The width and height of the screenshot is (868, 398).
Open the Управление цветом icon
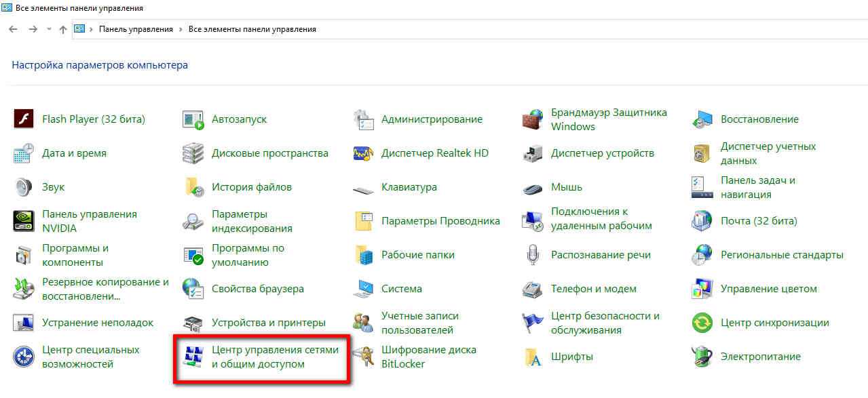pyautogui.click(x=702, y=289)
